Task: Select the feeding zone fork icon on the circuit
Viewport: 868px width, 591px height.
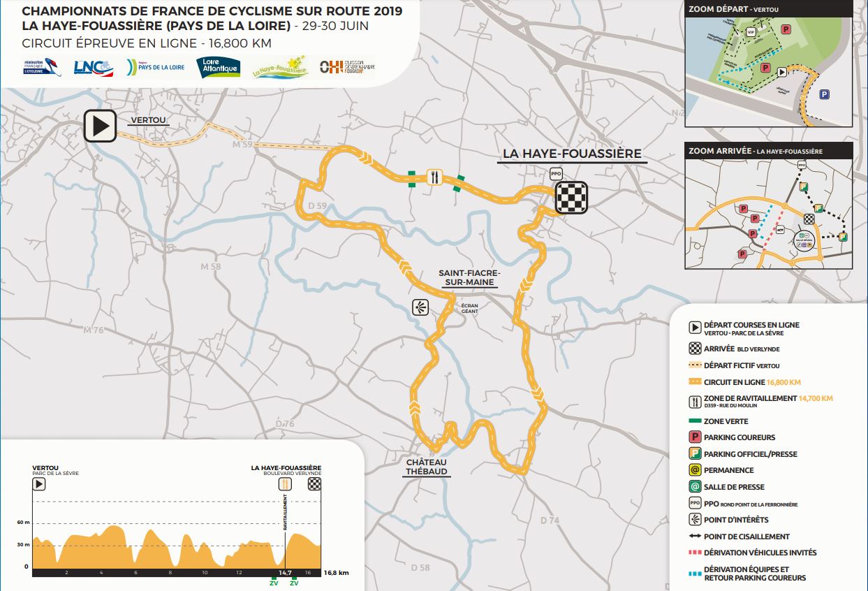Action: tap(435, 177)
